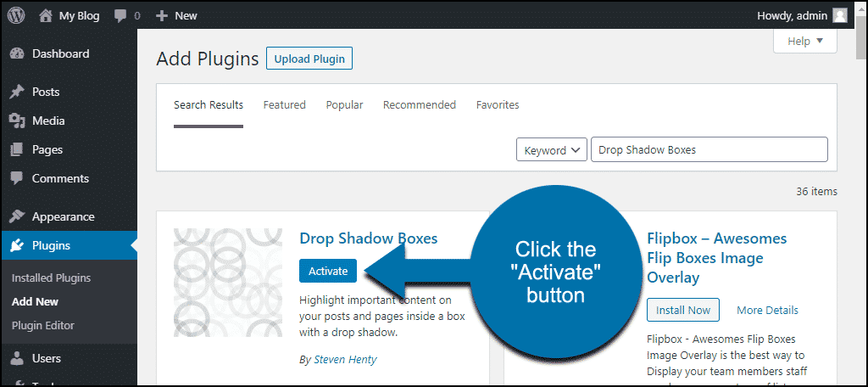Select the Add New submenu item
868x387 pixels.
pos(35,301)
